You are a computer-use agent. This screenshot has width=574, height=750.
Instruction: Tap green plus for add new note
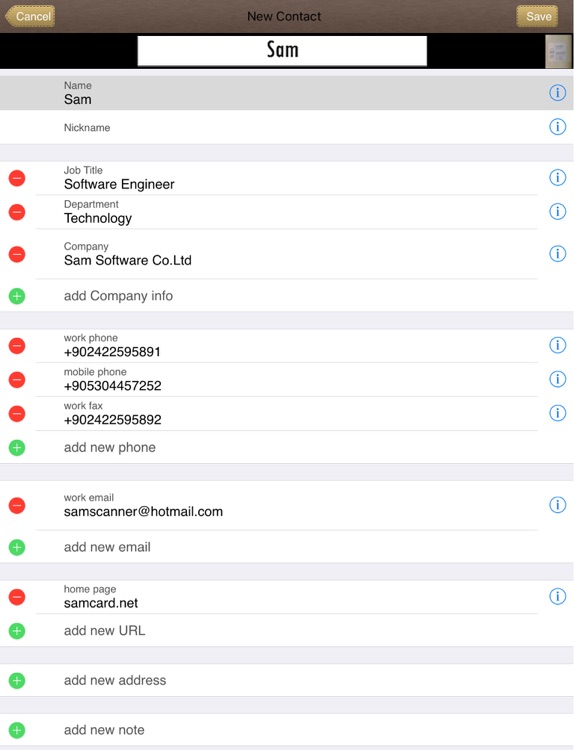click(17, 730)
